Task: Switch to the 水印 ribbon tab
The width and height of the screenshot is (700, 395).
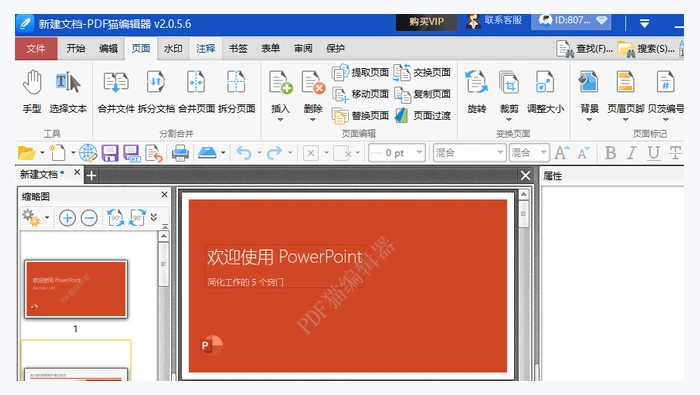Action: (173, 49)
